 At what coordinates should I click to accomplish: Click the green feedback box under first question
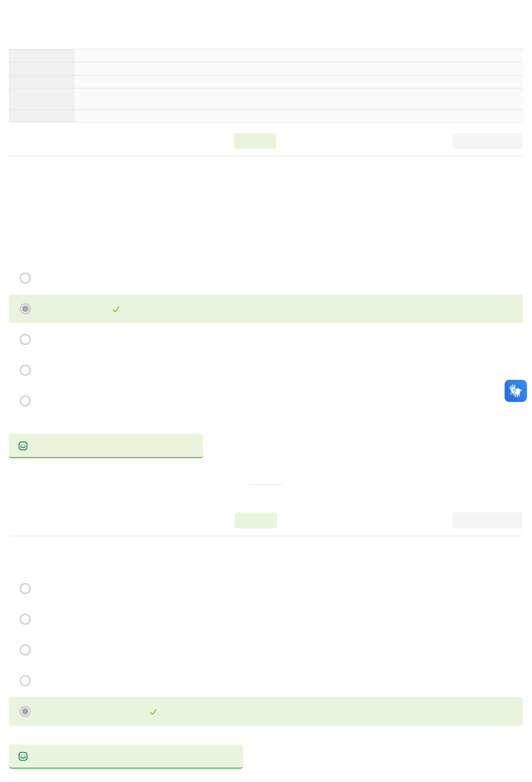(x=106, y=446)
